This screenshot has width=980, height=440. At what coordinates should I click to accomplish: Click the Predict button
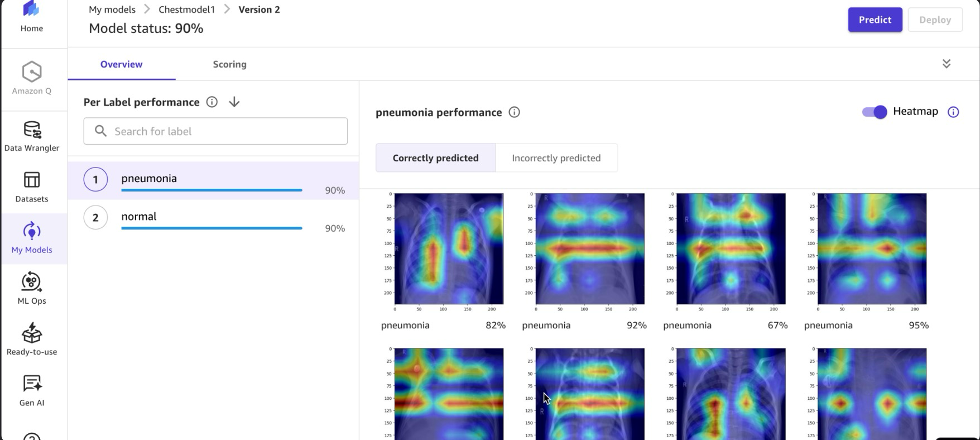[875, 20]
